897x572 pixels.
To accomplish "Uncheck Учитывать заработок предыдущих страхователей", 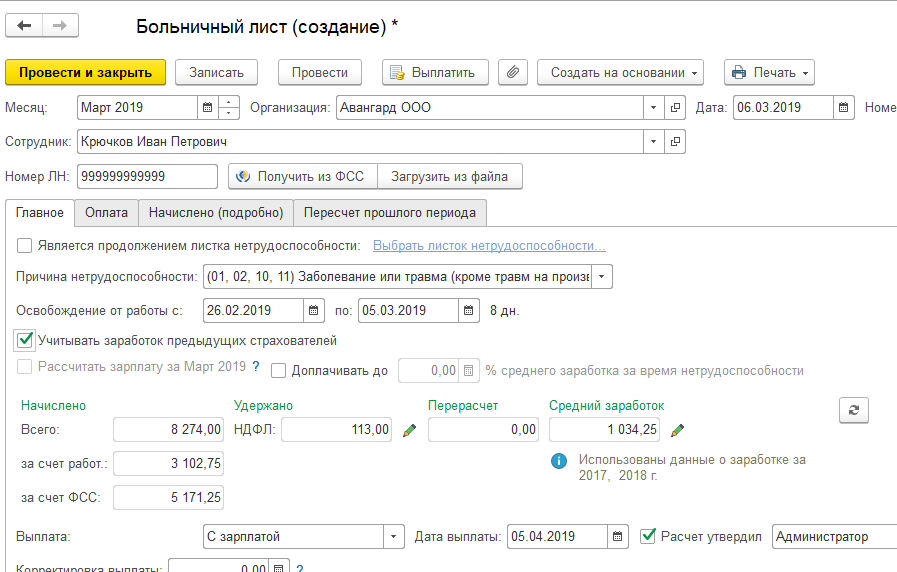I will (x=24, y=340).
